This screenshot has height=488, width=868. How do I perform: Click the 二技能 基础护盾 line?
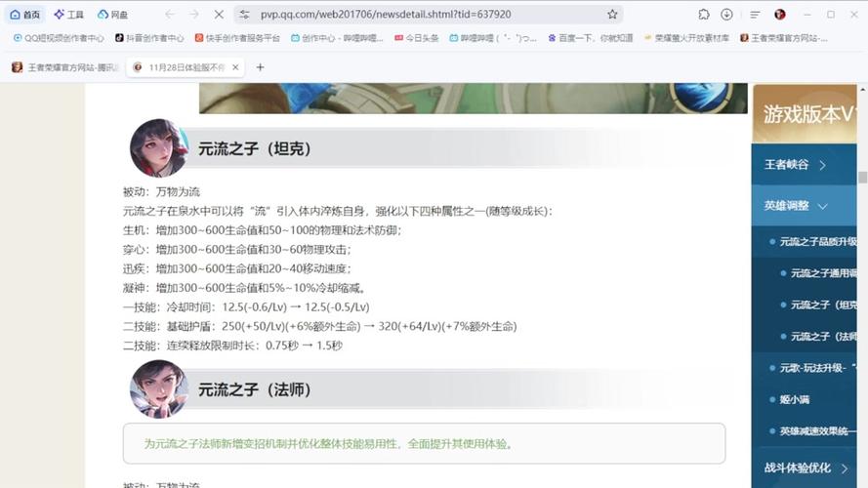click(x=320, y=326)
